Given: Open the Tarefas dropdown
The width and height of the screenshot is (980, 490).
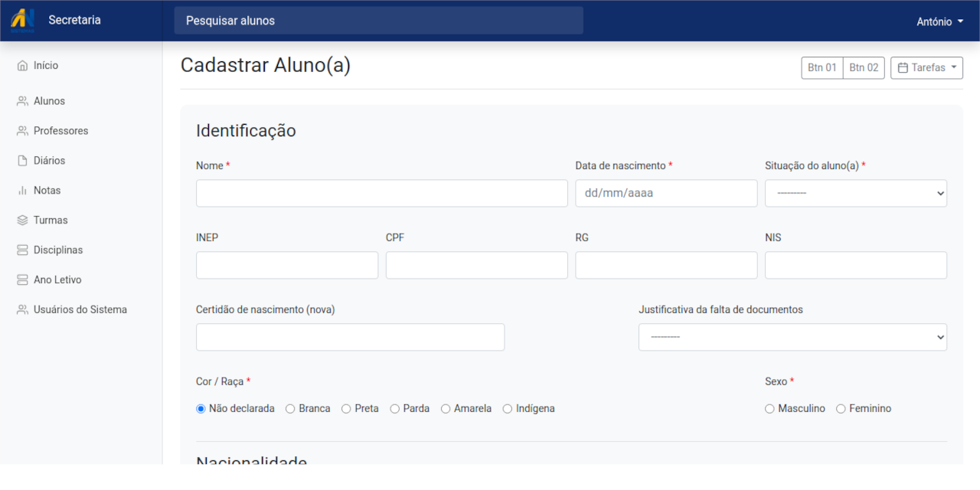Looking at the screenshot, I should [x=926, y=67].
